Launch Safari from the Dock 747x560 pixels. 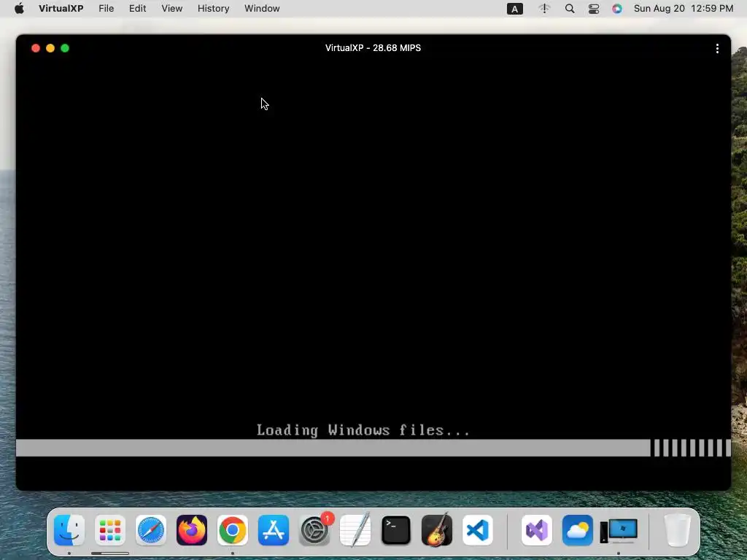pyautogui.click(x=151, y=530)
